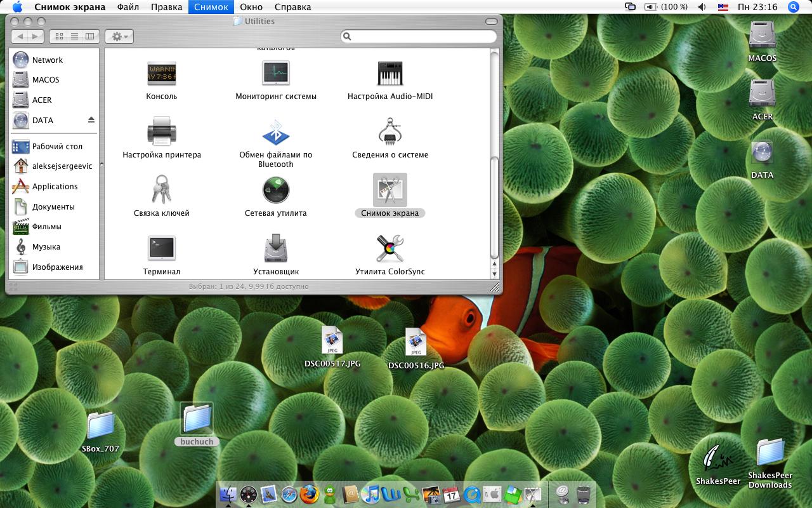This screenshot has width=812, height=508.
Task: Select the Сетевая утилита radar icon
Action: coord(276,190)
